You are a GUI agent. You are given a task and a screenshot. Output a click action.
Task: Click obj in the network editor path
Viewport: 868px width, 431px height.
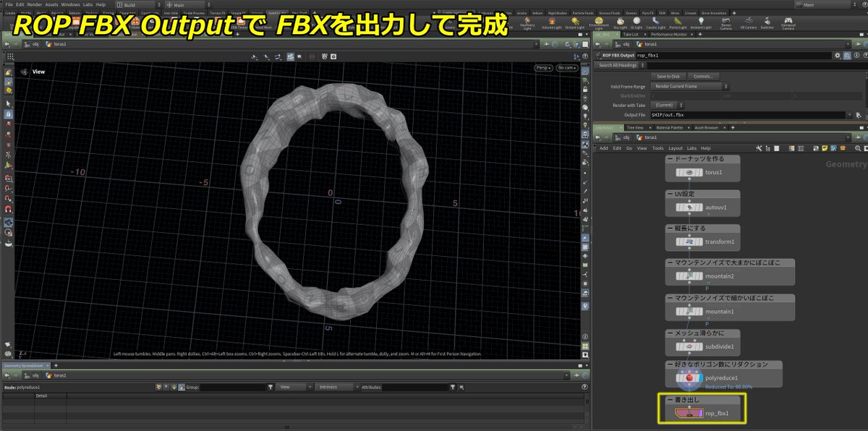pos(624,137)
